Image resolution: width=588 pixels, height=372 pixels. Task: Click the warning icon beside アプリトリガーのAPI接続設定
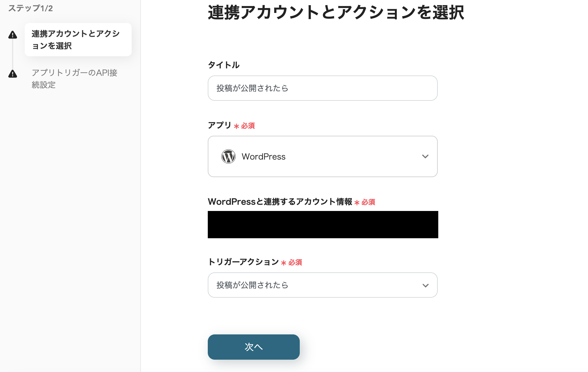[13, 74]
